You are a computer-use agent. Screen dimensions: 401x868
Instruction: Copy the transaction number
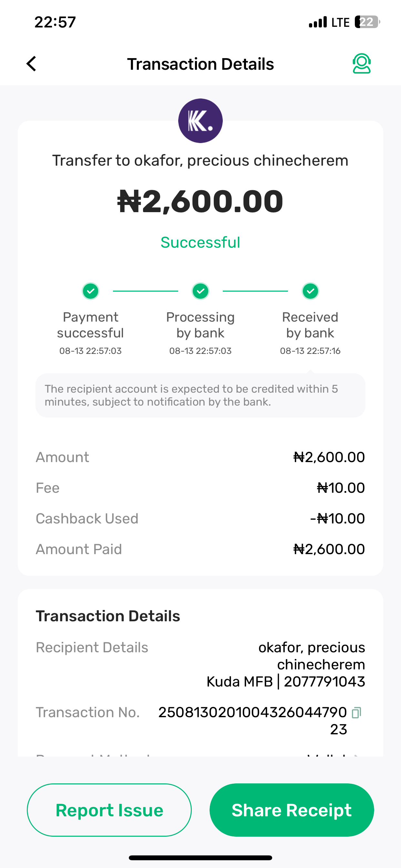click(x=356, y=713)
